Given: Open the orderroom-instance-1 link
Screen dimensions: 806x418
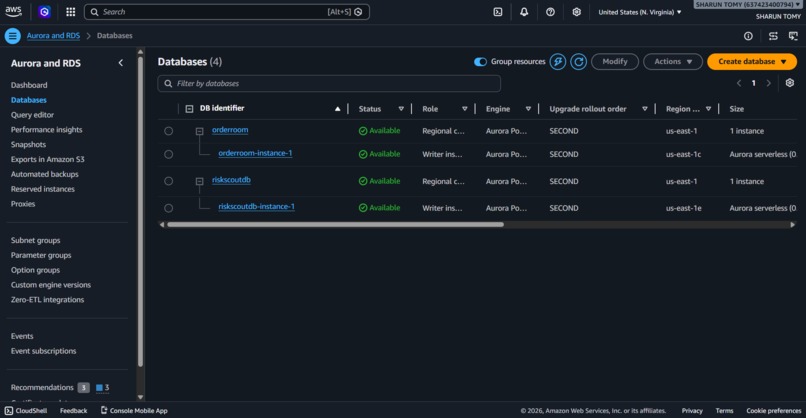Looking at the screenshot, I should pos(255,153).
